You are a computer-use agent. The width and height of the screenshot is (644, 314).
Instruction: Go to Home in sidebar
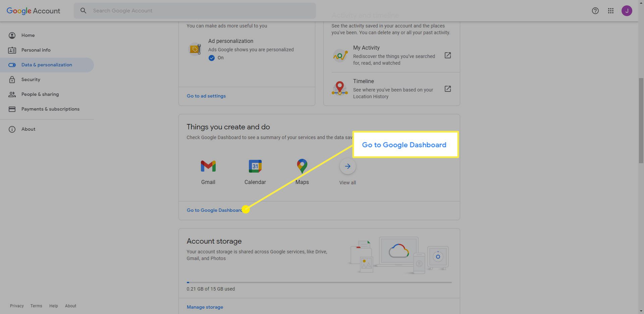pyautogui.click(x=47, y=35)
